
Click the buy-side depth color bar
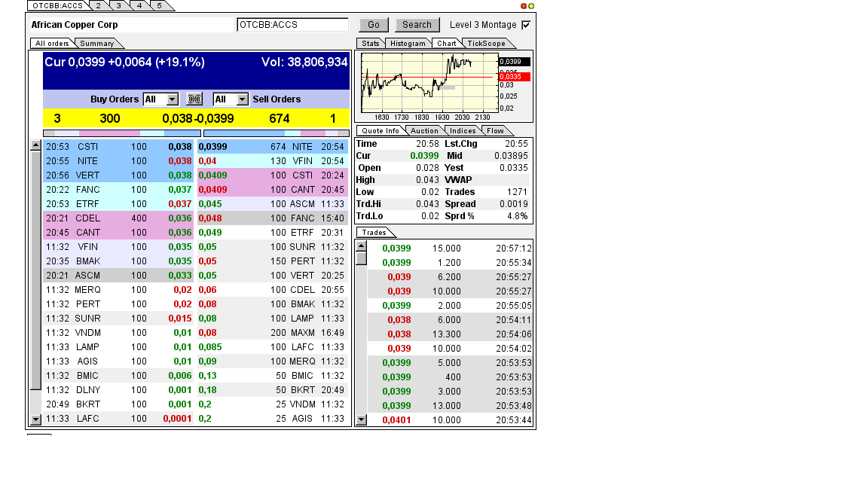click(122, 133)
